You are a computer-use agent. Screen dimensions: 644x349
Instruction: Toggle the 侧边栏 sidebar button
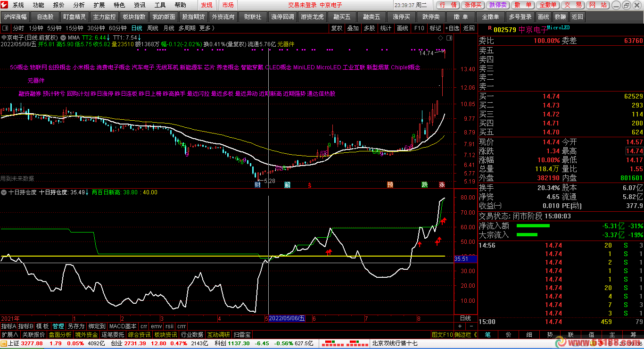tap(465, 334)
